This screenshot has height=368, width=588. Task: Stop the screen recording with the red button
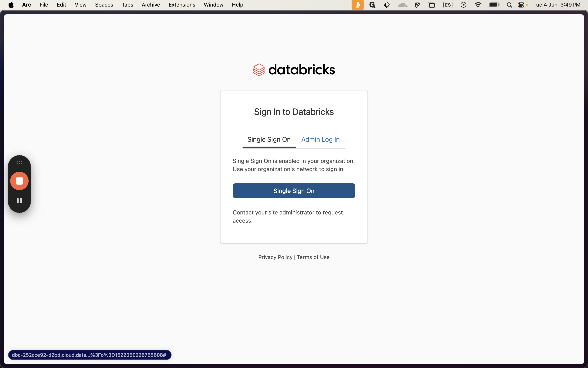19,181
